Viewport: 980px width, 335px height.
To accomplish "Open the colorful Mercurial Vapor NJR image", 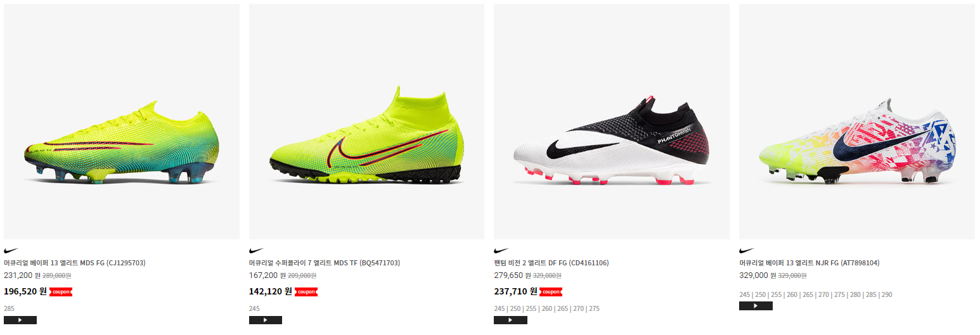I will 857,122.
